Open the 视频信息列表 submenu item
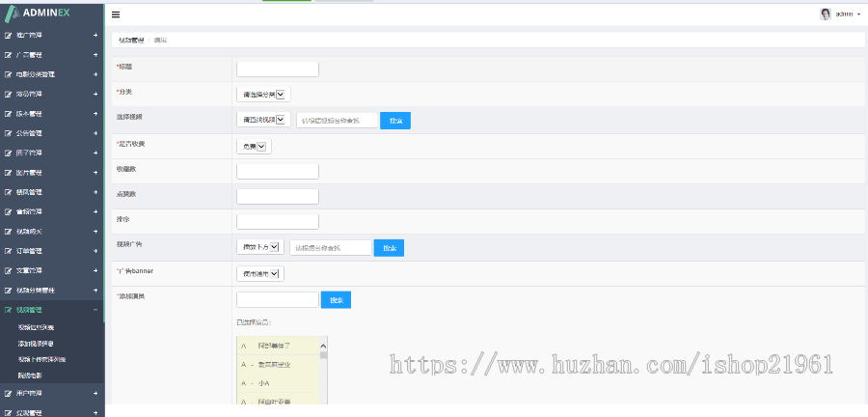 [36, 327]
